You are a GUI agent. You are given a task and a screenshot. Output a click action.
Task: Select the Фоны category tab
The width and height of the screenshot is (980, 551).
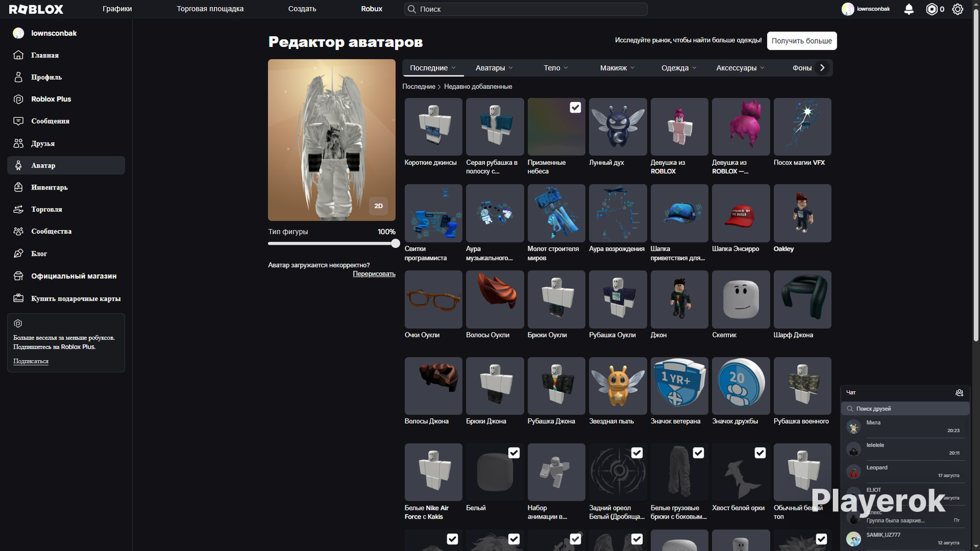802,68
